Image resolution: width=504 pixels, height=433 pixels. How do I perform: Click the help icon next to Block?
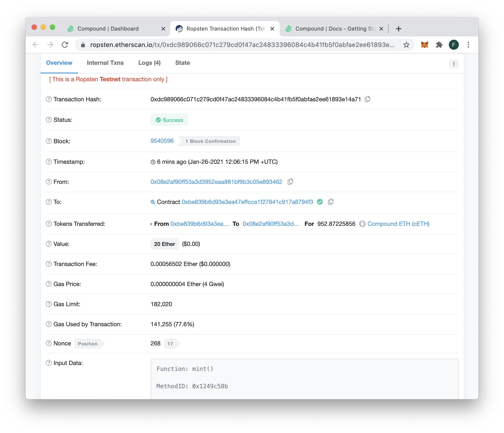click(49, 141)
